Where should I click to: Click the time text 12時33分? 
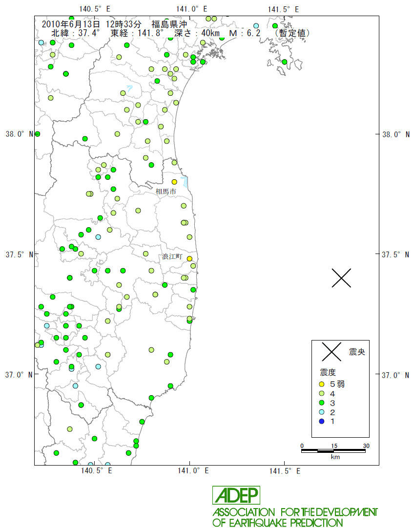click(x=124, y=24)
